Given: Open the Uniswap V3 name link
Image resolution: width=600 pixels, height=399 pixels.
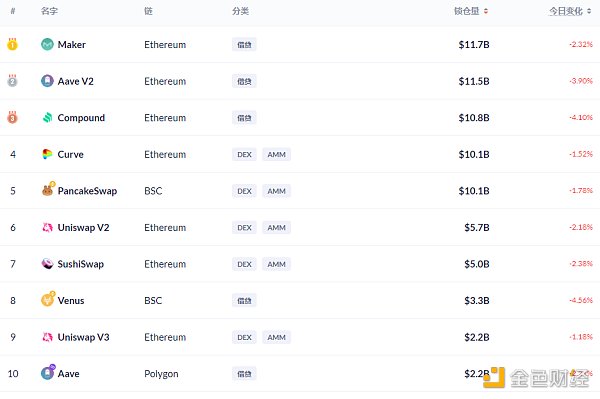Looking at the screenshot, I should click(83, 337).
